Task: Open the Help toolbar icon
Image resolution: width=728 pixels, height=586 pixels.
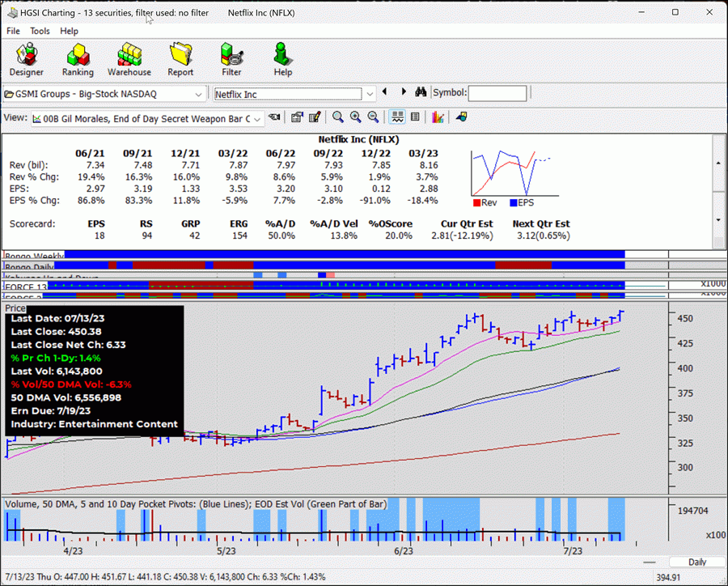Action: (x=282, y=60)
